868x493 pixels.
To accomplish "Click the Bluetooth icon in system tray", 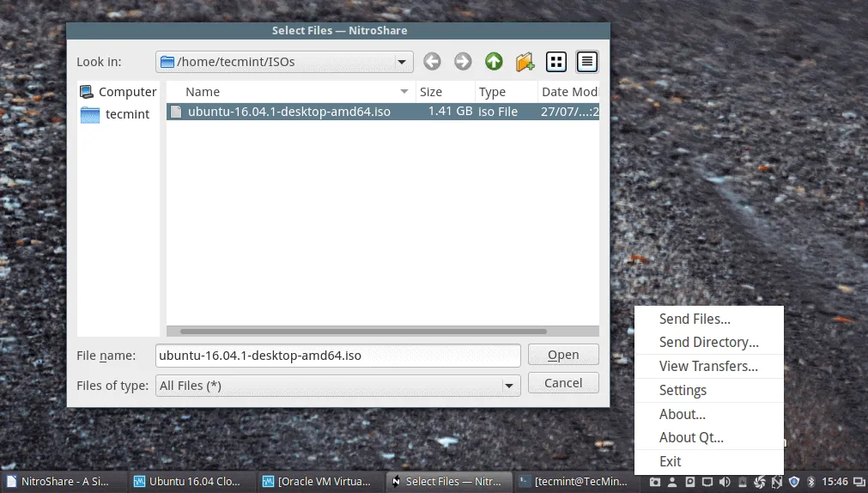I will tap(810, 482).
